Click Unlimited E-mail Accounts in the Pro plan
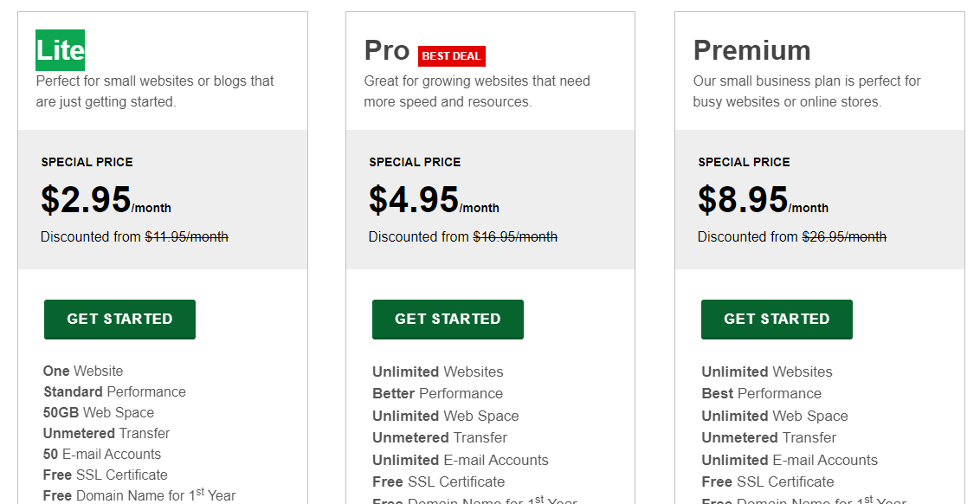 click(461, 460)
